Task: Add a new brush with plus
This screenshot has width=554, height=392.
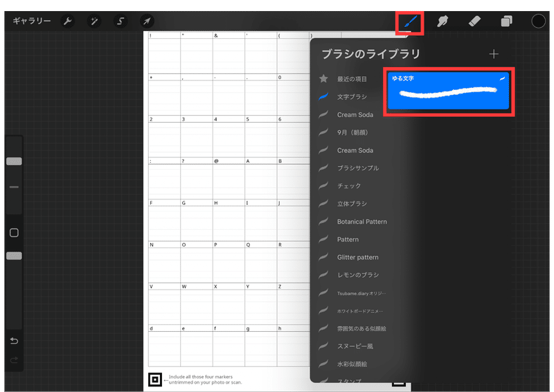Action: click(494, 54)
